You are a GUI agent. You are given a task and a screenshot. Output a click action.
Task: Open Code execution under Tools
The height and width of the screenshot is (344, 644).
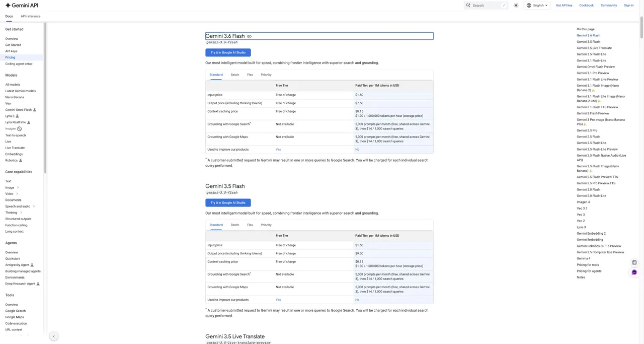pyautogui.click(x=16, y=323)
